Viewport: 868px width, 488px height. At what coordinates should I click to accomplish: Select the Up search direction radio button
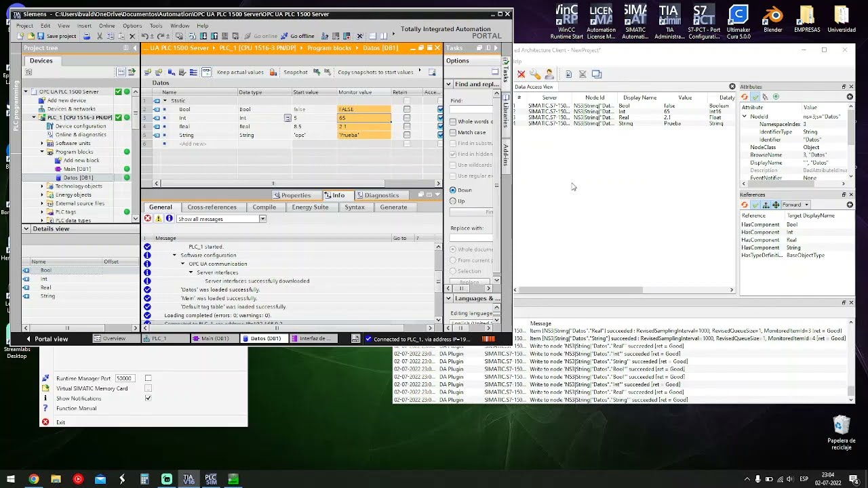pyautogui.click(x=453, y=201)
